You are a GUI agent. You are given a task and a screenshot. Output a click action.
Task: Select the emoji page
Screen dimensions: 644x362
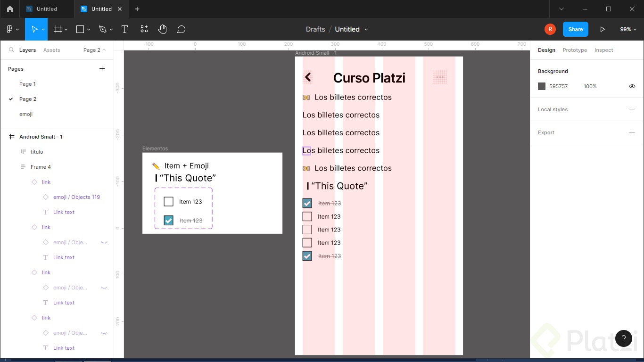26,114
